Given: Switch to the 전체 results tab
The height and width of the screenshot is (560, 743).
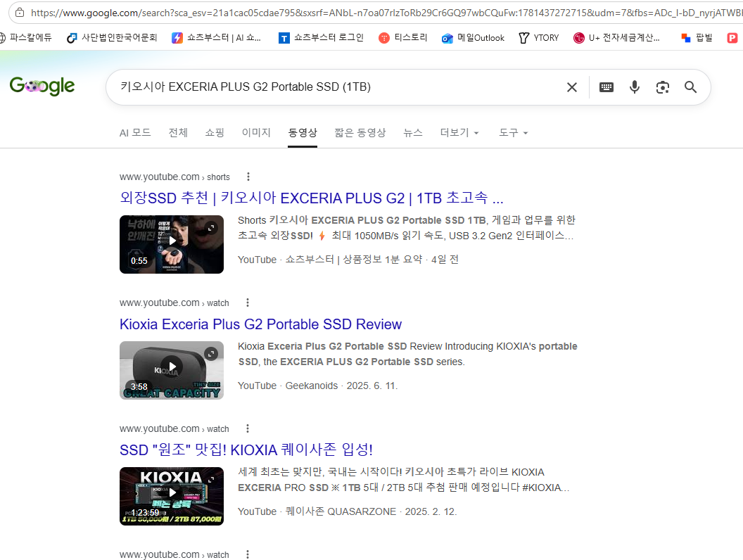Looking at the screenshot, I should click(x=178, y=133).
